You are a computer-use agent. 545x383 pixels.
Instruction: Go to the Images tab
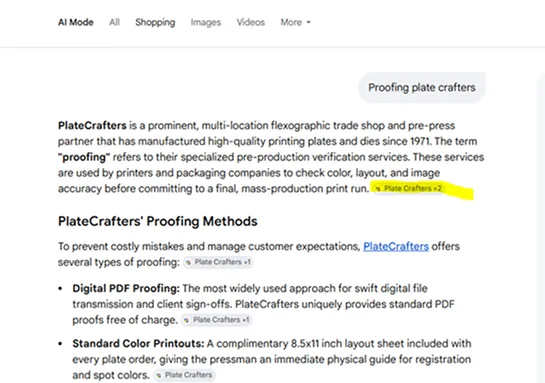206,22
